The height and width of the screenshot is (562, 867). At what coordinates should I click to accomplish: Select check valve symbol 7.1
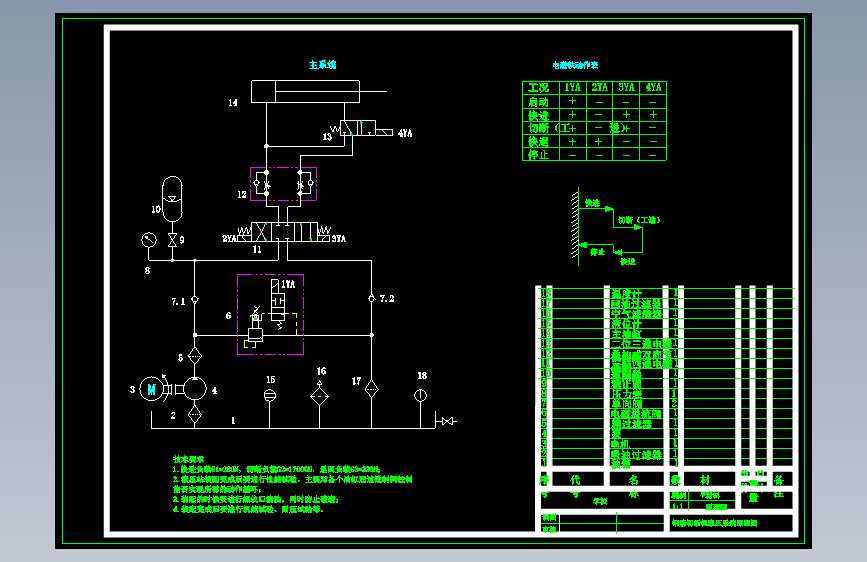(195, 299)
